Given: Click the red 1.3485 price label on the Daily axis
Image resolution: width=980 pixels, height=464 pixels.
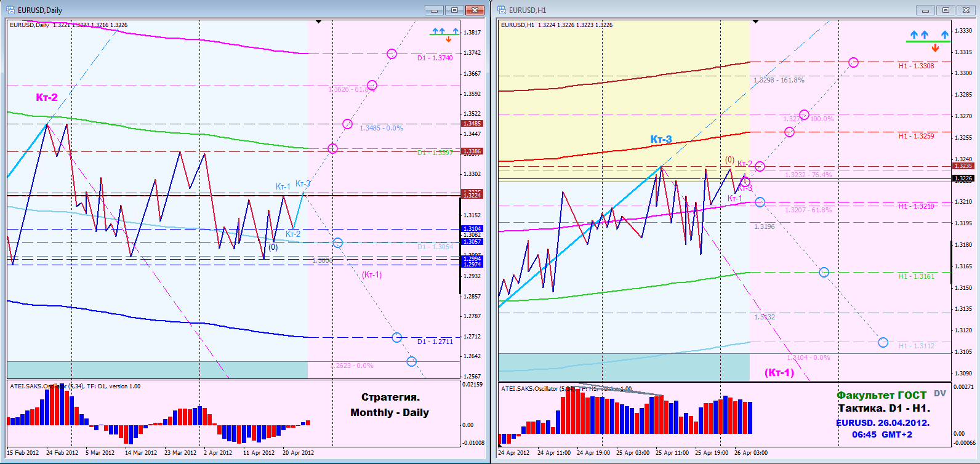Looking at the screenshot, I should pos(472,124).
